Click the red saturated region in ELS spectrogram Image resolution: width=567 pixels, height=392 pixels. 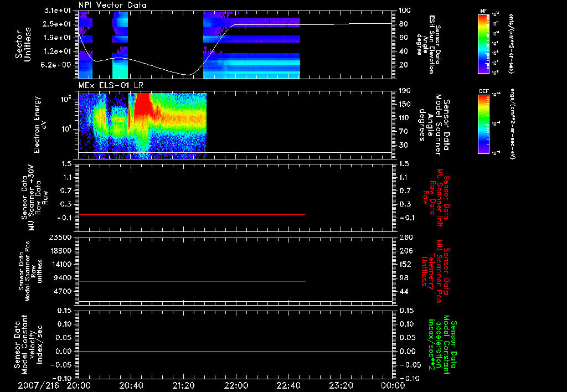coord(142,105)
